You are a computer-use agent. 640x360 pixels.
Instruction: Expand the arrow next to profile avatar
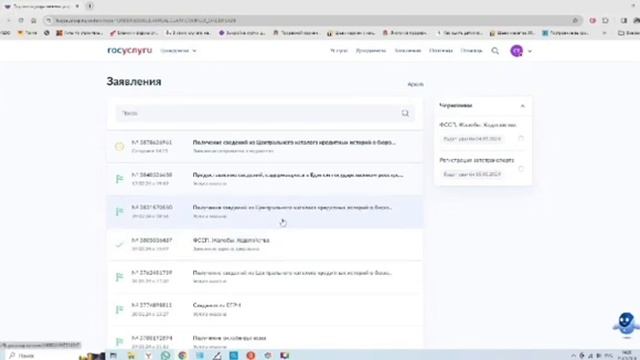(530, 51)
